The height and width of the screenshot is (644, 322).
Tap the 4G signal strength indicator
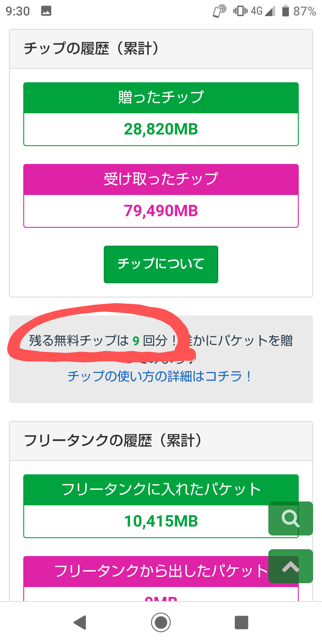263,11
